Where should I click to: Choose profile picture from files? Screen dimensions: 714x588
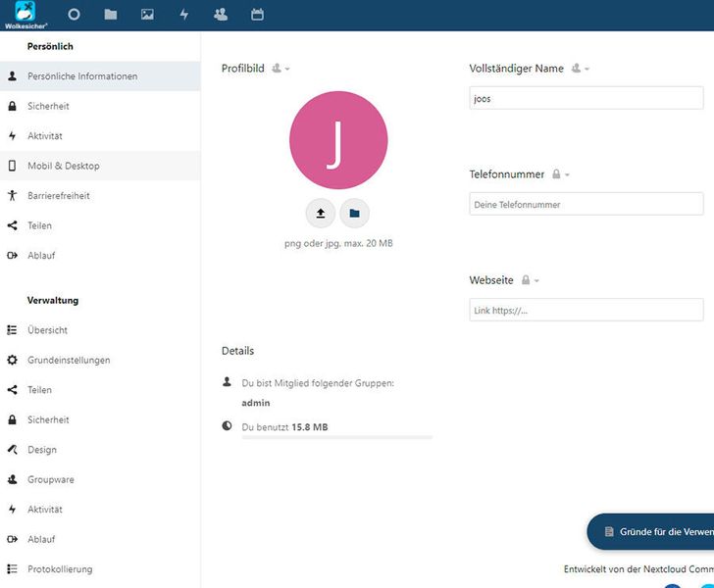tap(355, 213)
